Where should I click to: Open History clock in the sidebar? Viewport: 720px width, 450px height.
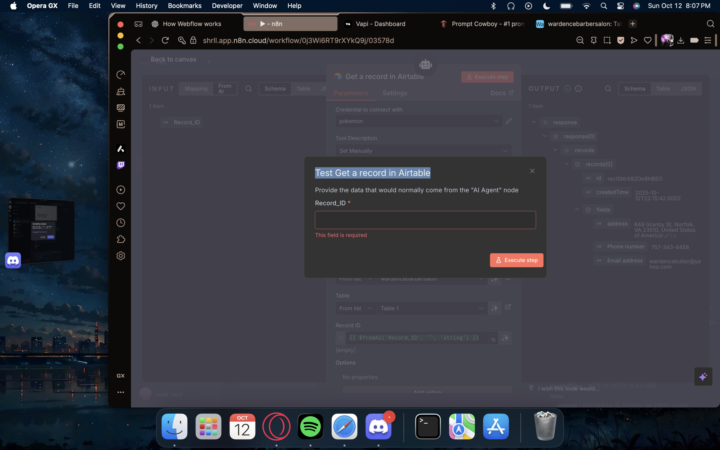click(x=121, y=223)
